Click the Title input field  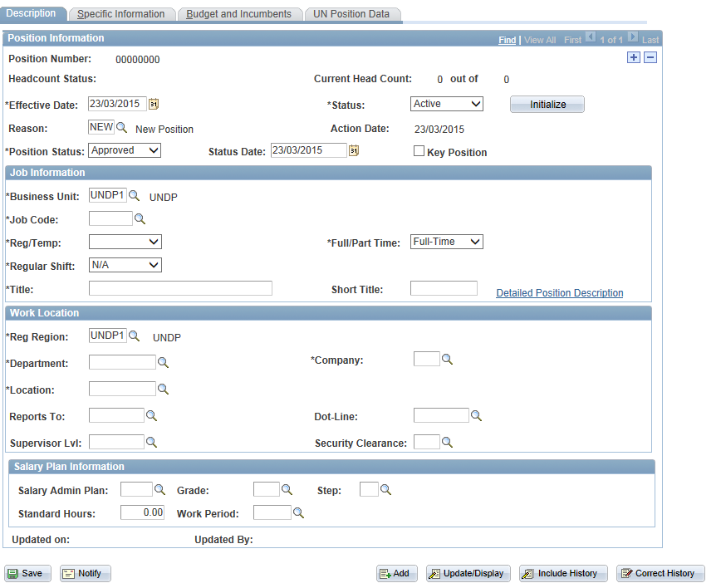(x=180, y=288)
